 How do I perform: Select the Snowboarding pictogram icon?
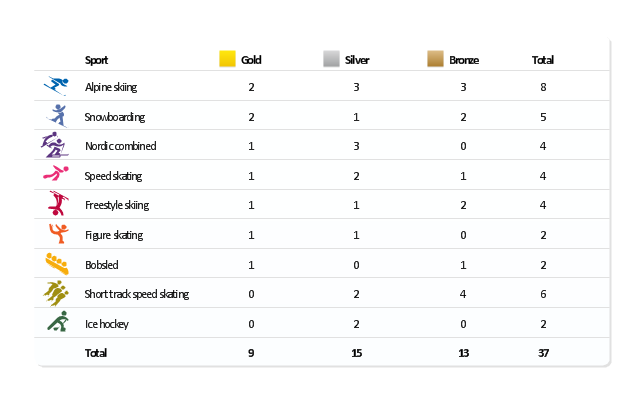[x=57, y=115]
